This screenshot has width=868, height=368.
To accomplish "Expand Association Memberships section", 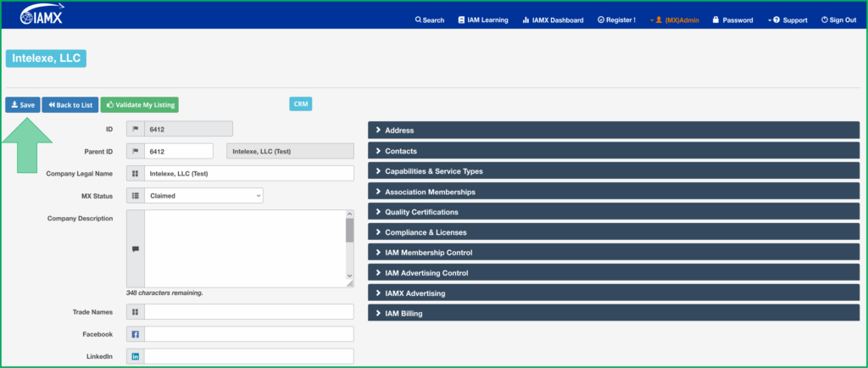I will click(614, 192).
